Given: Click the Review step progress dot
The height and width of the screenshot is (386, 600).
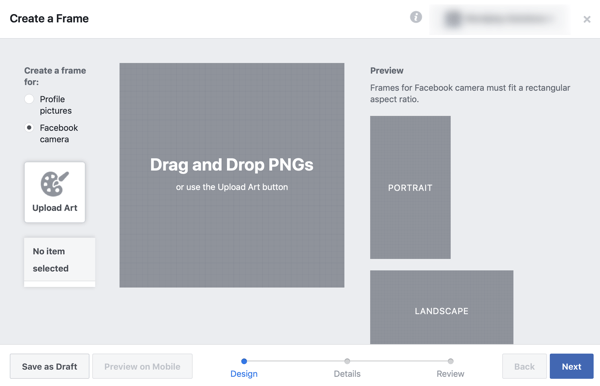Looking at the screenshot, I should (x=451, y=361).
